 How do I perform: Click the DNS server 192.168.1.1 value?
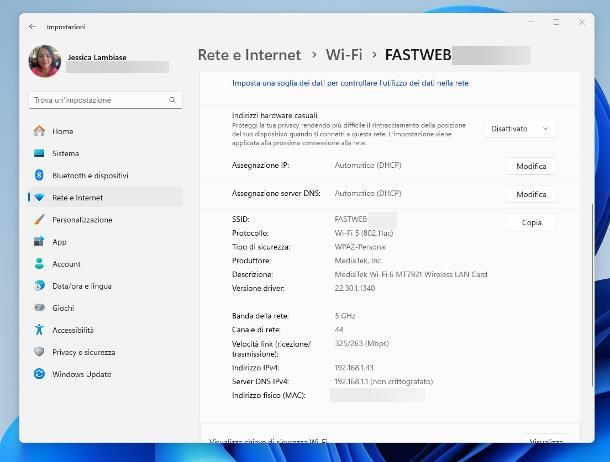pos(384,382)
